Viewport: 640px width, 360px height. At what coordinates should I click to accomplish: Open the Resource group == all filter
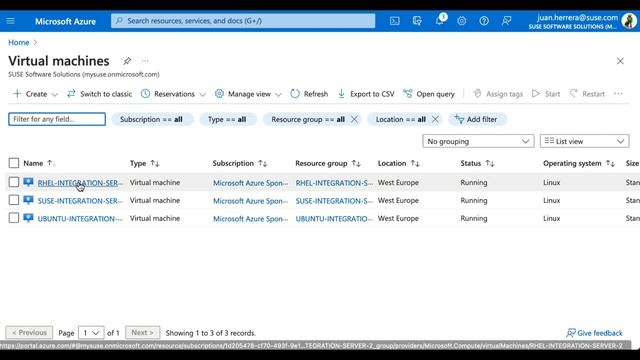(307, 119)
